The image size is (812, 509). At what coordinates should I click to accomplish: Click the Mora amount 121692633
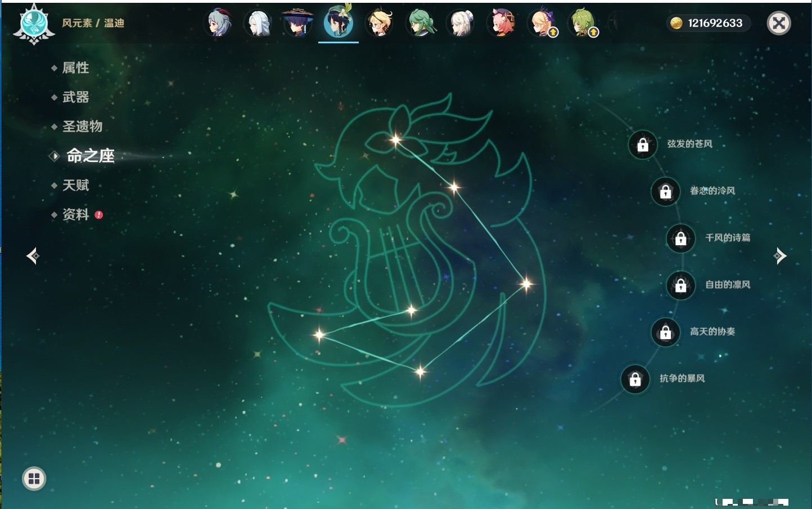click(715, 23)
